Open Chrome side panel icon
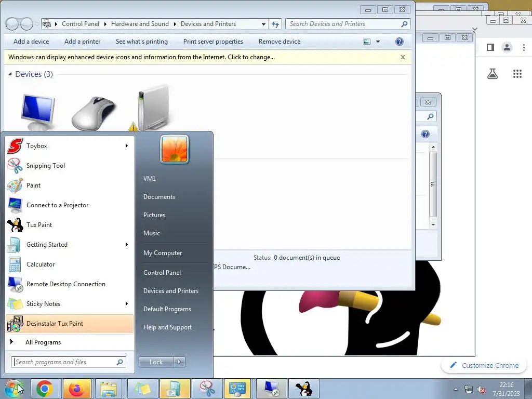 [490, 47]
